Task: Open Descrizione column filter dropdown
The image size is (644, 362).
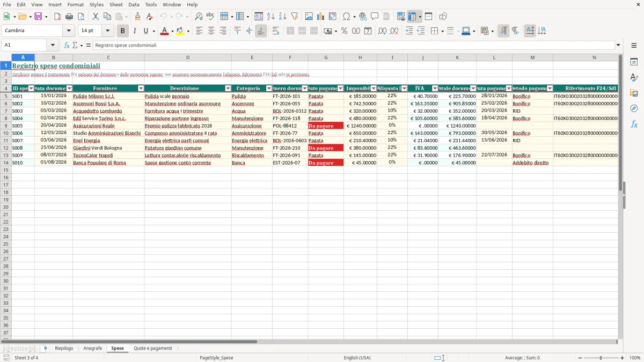Action: coord(228,88)
